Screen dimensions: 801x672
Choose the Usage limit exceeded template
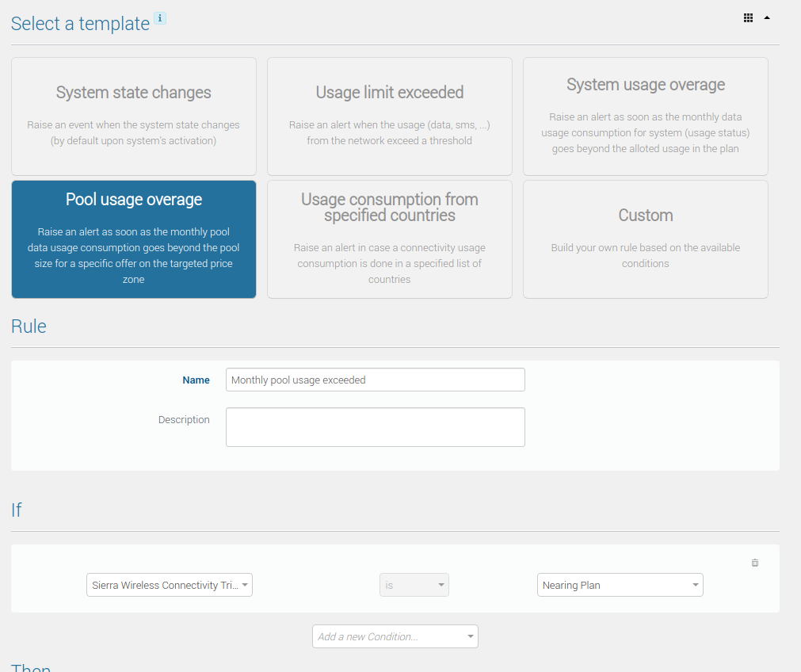[389, 116]
